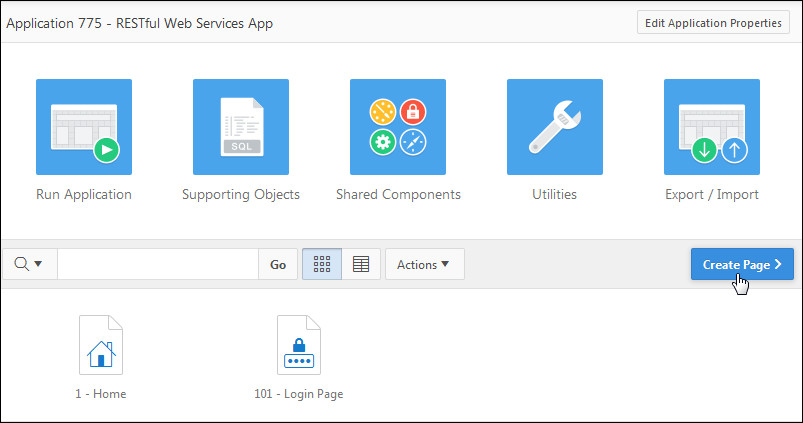Expand the search column selector dropdown
Screen dimensions: 803x423
[30, 265]
